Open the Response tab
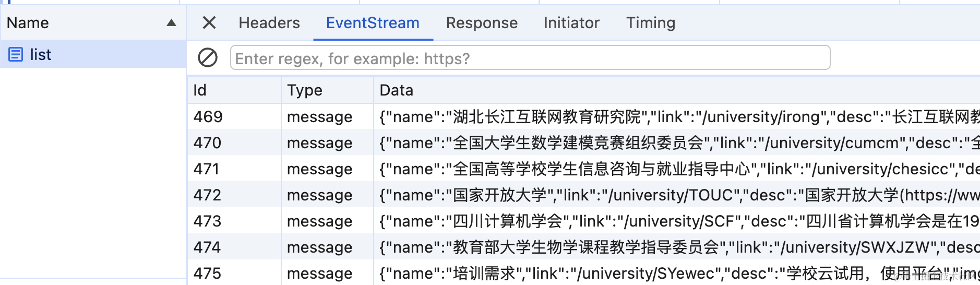The height and width of the screenshot is (285, 980). tap(482, 23)
